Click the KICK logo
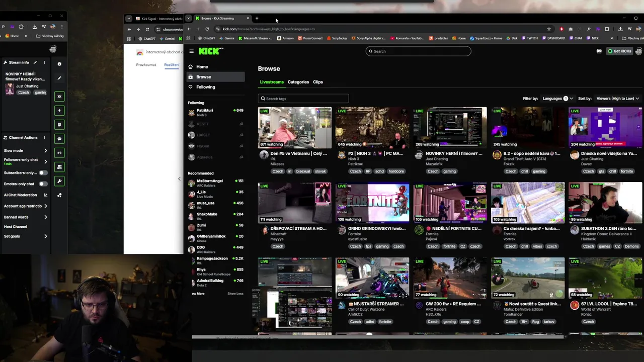 (211, 51)
